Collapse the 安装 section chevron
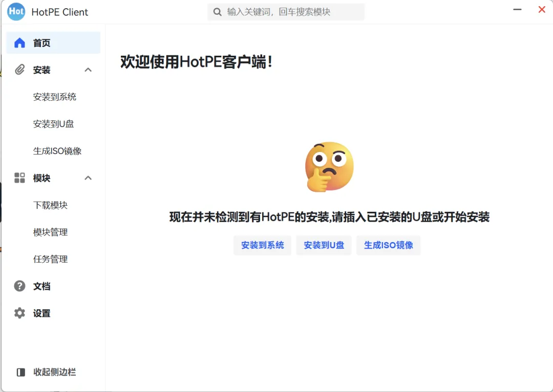553x392 pixels. pos(88,70)
